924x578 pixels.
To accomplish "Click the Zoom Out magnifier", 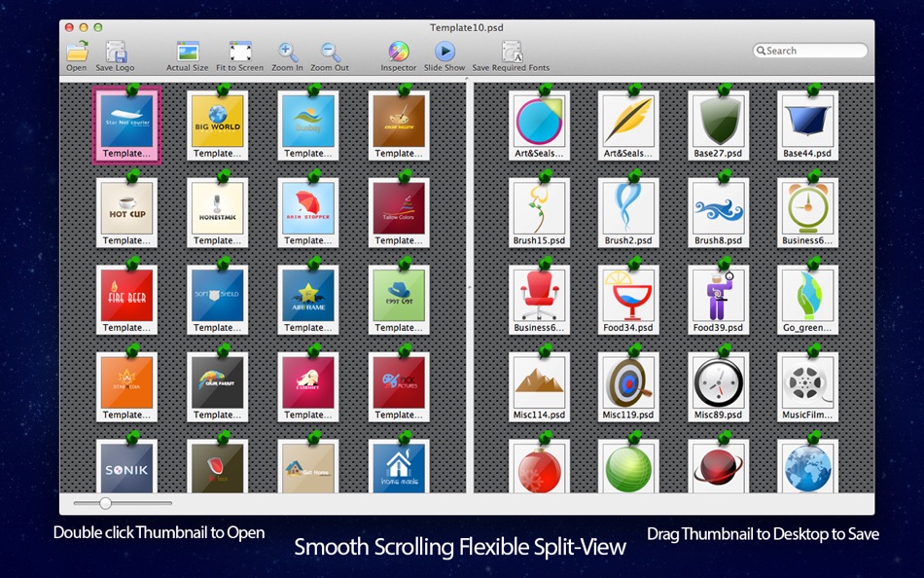I will [330, 52].
